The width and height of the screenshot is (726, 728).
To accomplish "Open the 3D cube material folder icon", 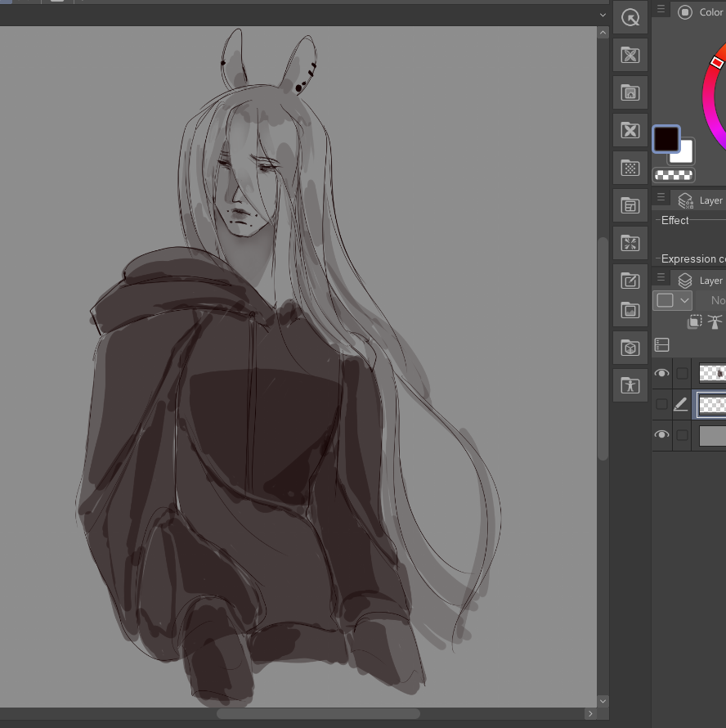I will point(630,348).
